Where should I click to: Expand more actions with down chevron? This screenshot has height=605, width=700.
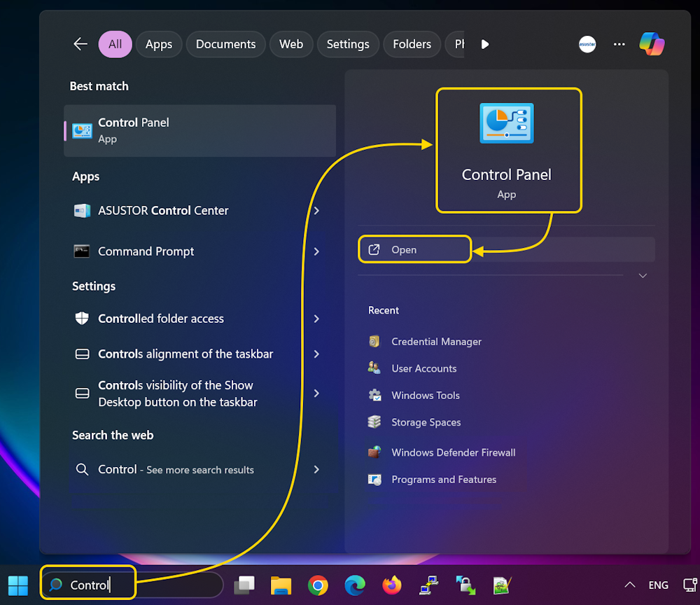coord(643,275)
